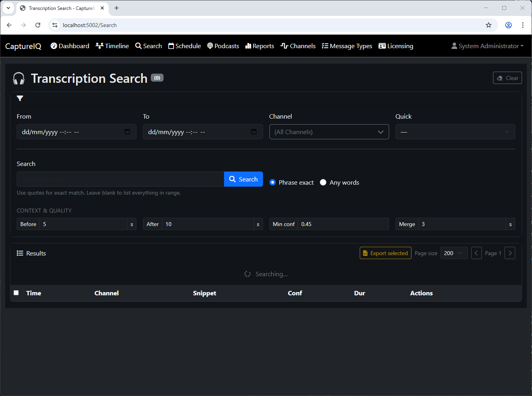Click the filter funnel icon

(20, 98)
